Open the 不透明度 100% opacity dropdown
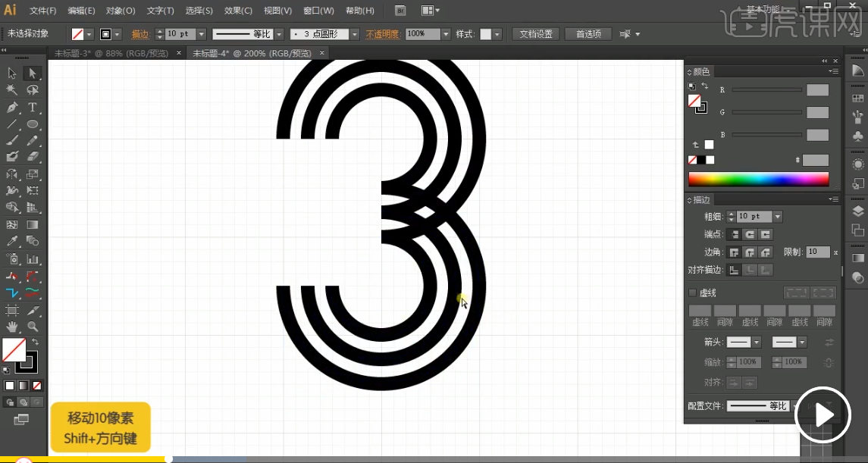868x463 pixels. coord(446,34)
